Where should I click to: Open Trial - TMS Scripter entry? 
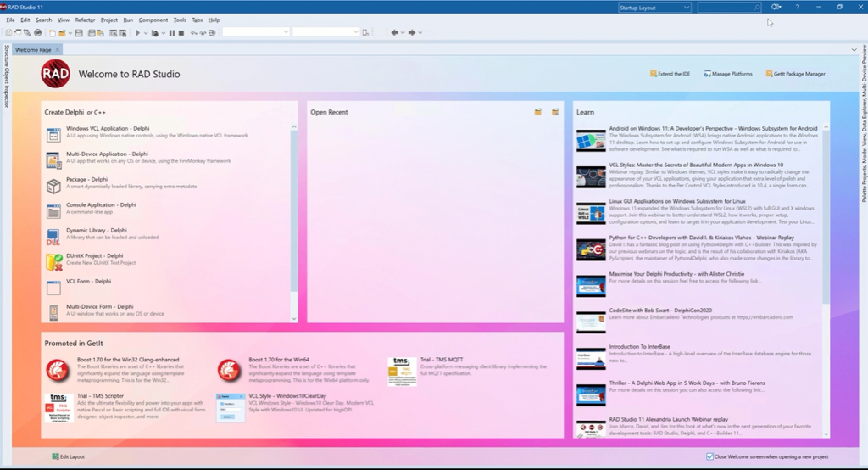(x=125, y=406)
